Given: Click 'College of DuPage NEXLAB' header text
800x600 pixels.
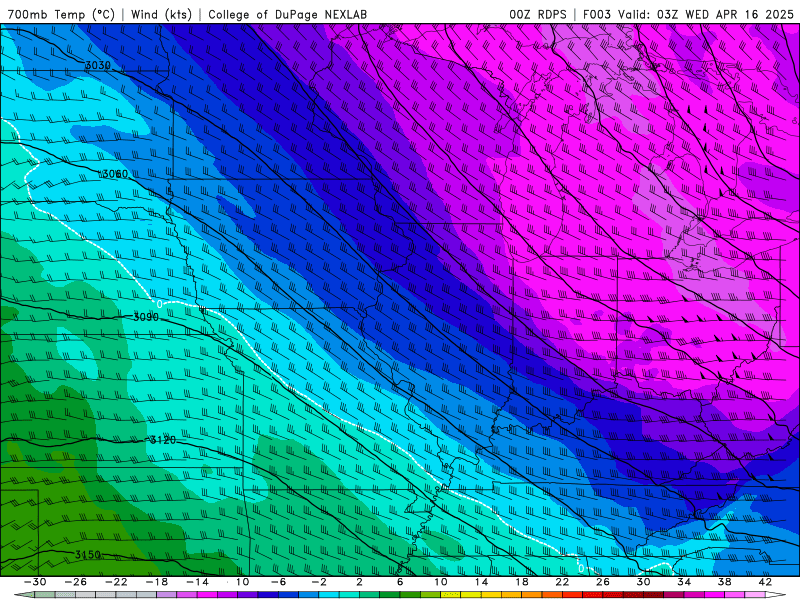Looking at the screenshot, I should click(287, 14).
